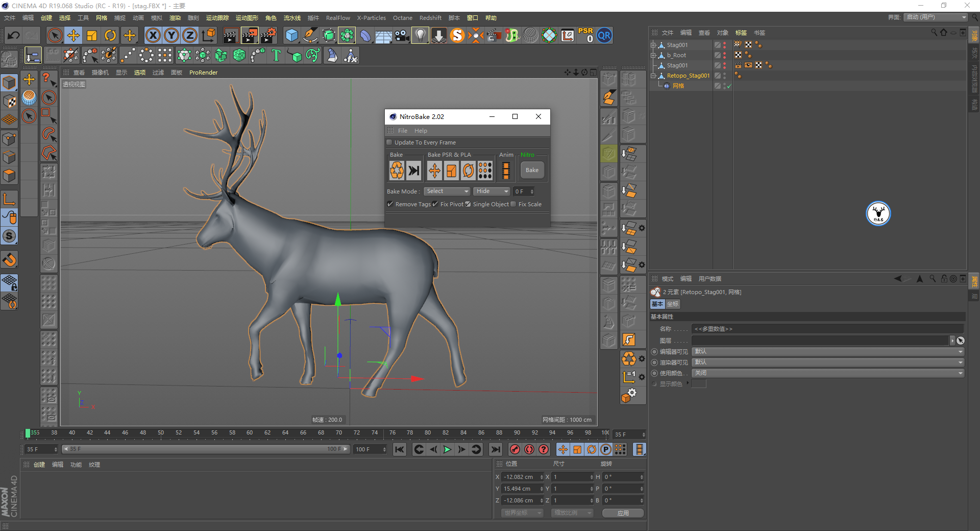Toggle the Z axis lock icon
980x531 pixels.
190,35
